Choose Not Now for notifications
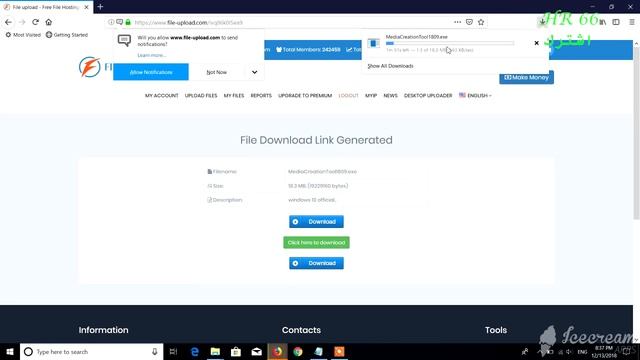Viewport: 640px width, 360px height. click(216, 72)
